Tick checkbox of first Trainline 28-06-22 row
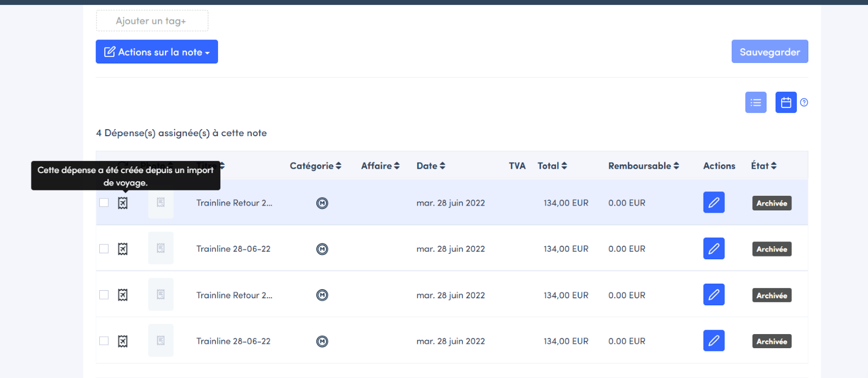Image resolution: width=868 pixels, height=378 pixels. [x=104, y=248]
